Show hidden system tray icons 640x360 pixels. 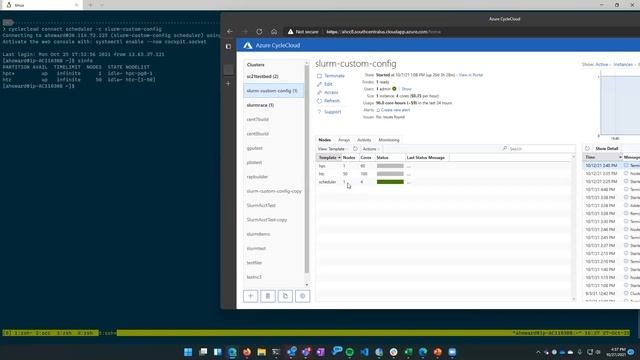(x=538, y=352)
